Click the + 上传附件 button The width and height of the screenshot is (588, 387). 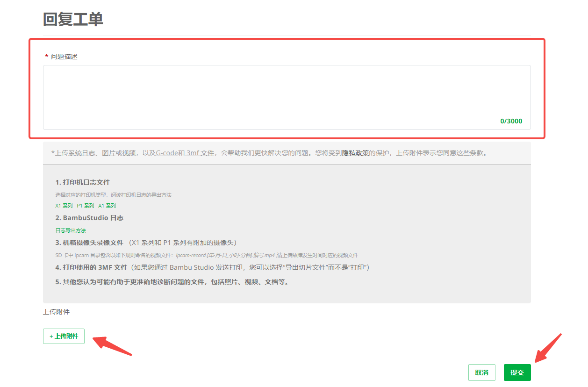click(64, 336)
